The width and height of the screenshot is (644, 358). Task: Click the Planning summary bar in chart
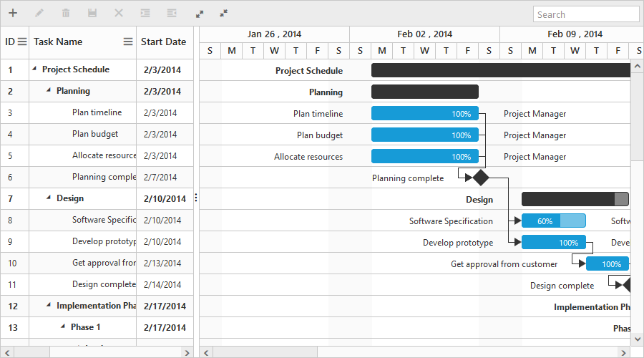(425, 92)
